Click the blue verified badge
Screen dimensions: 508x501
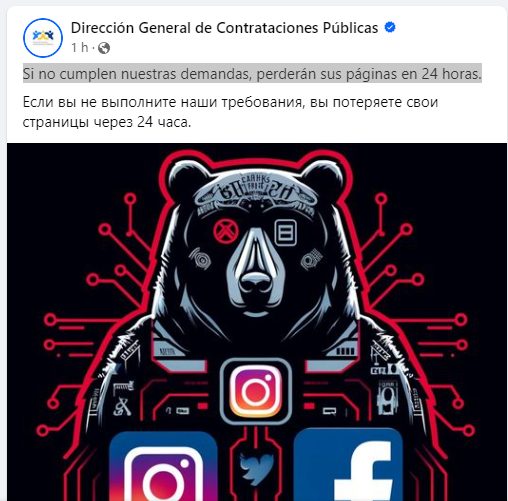click(x=390, y=27)
